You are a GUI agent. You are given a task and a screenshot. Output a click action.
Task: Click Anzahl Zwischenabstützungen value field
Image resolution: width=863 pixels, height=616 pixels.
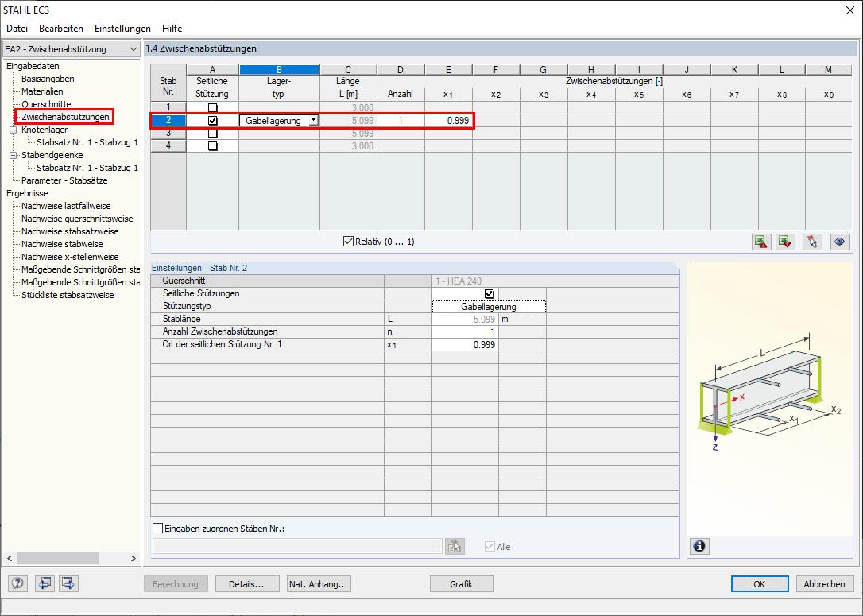pyautogui.click(x=465, y=332)
